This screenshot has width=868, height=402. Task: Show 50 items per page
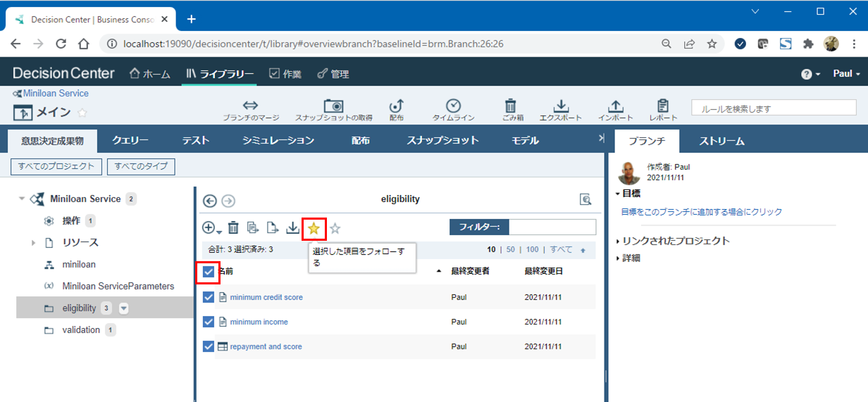point(510,250)
